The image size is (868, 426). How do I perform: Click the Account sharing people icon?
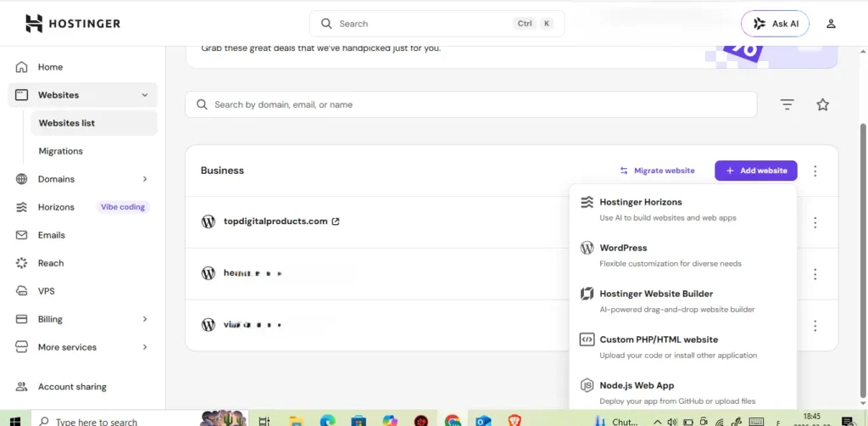(21, 387)
